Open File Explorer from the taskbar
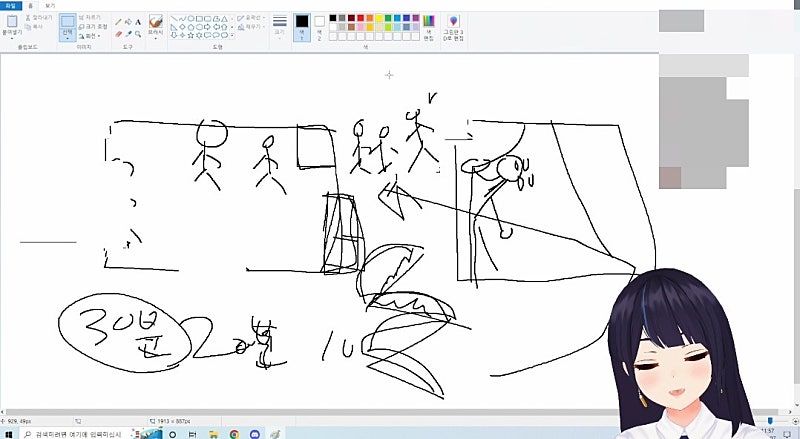 point(213,434)
